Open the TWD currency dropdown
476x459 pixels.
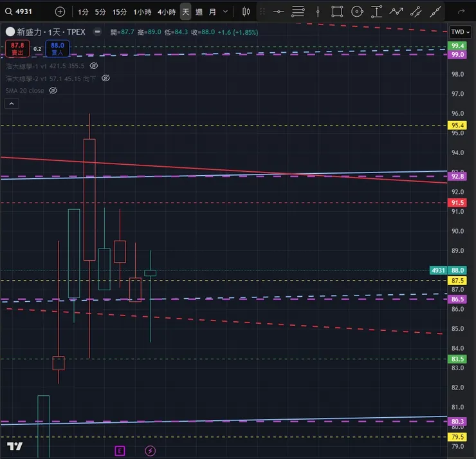click(x=460, y=32)
